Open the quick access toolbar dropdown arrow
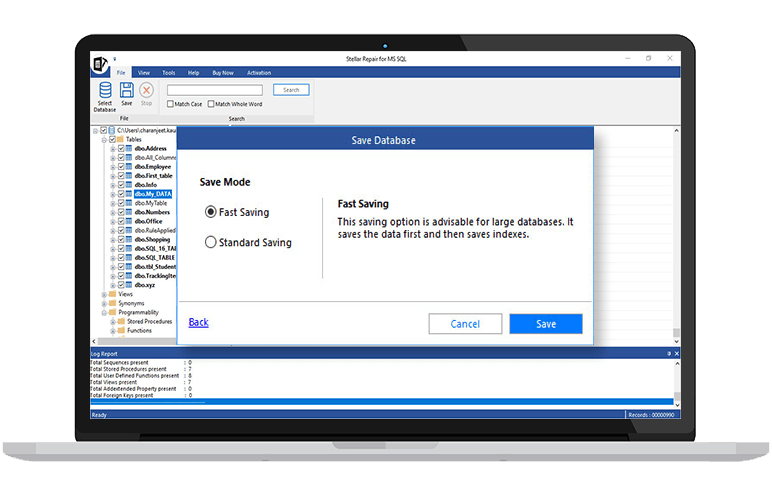 [115, 59]
